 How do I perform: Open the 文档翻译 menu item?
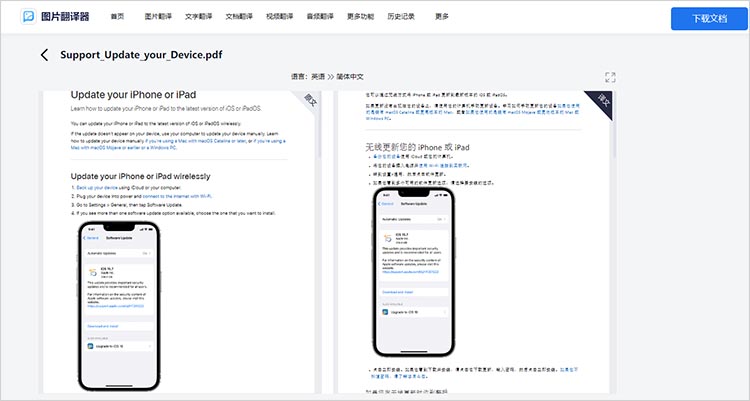point(239,16)
